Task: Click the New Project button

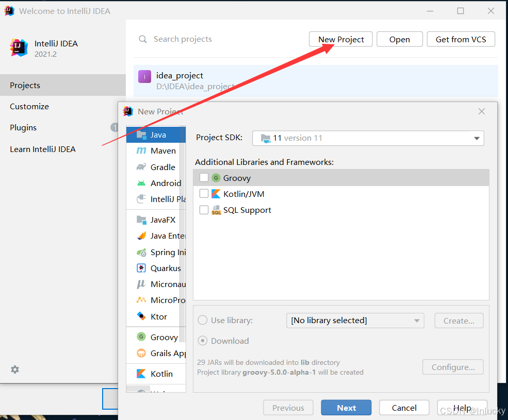Action: 341,39
